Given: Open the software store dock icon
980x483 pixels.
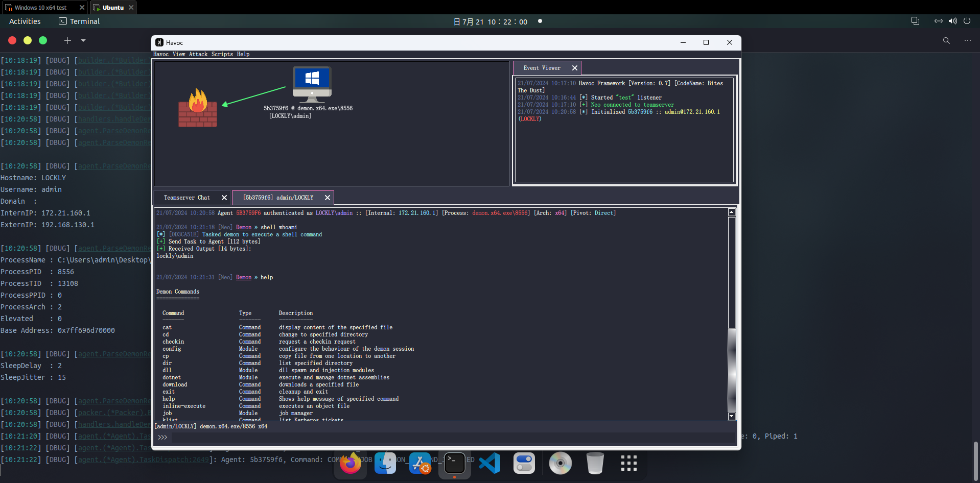Looking at the screenshot, I should point(420,464).
